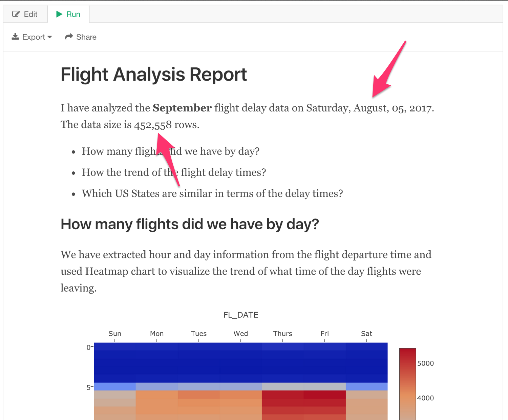The height and width of the screenshot is (420, 508).
Task: Select the 452,558 row count text
Action: click(153, 125)
